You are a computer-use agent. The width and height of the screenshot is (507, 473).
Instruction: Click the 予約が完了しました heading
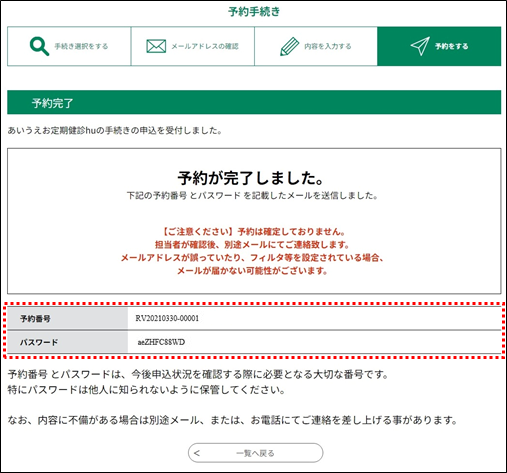(251, 178)
